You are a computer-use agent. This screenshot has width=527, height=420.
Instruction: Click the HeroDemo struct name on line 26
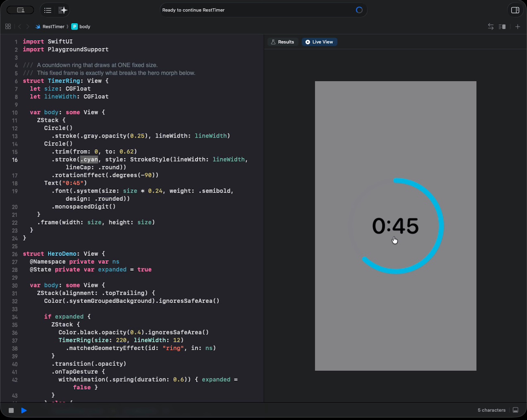(62, 254)
